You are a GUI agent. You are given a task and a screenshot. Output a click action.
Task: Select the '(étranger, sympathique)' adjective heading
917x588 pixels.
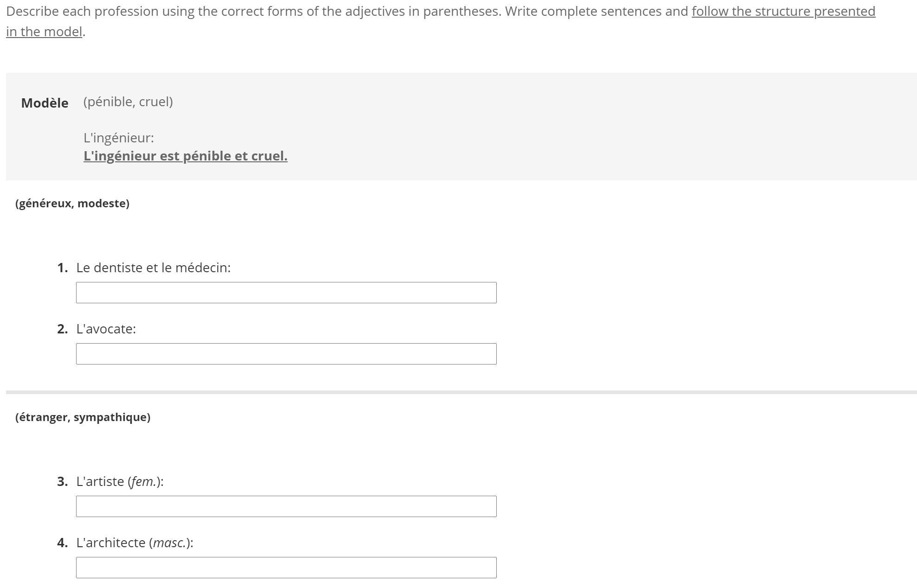[x=83, y=417]
